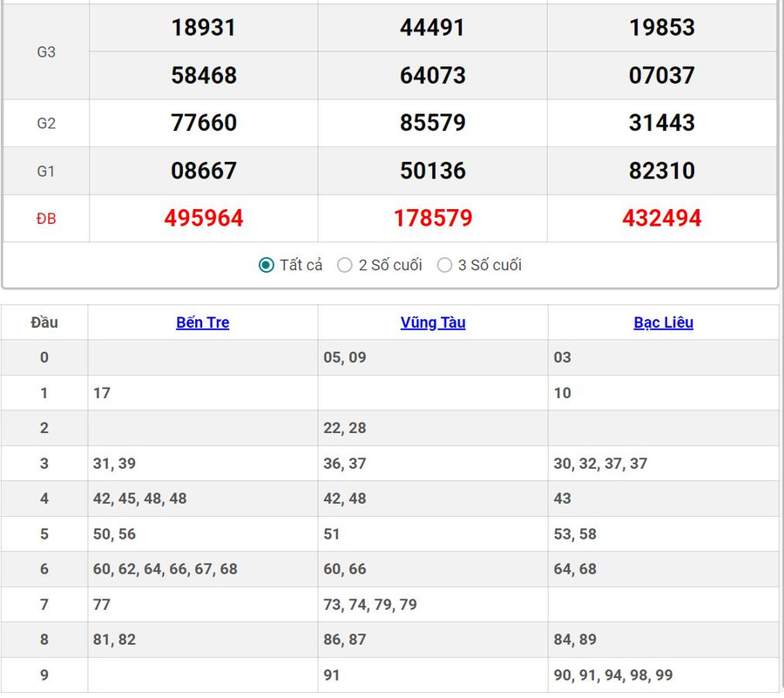Click the cell listing 60, 62, 64, 66, 67, 68
Viewport: 784px width, 698px height.
point(166,569)
